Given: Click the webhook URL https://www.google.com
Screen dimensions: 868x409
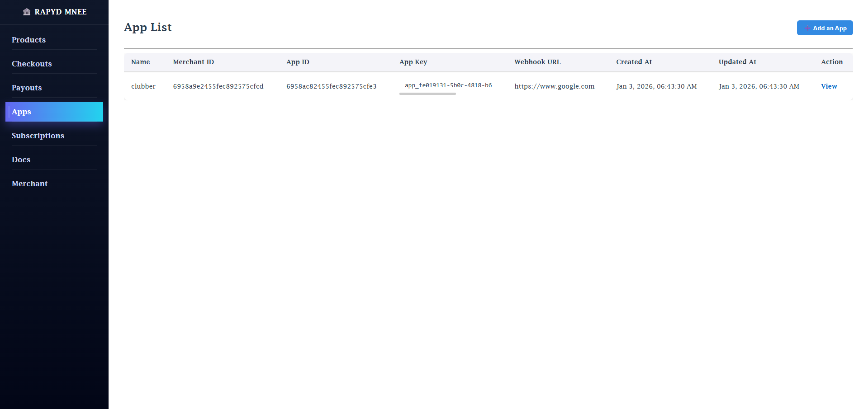Looking at the screenshot, I should coord(554,86).
